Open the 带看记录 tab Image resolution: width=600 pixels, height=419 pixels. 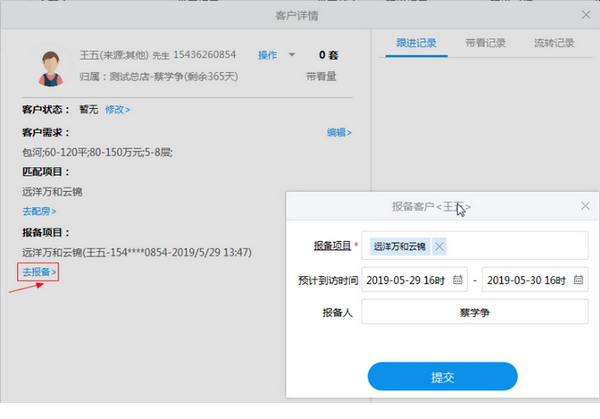point(485,44)
